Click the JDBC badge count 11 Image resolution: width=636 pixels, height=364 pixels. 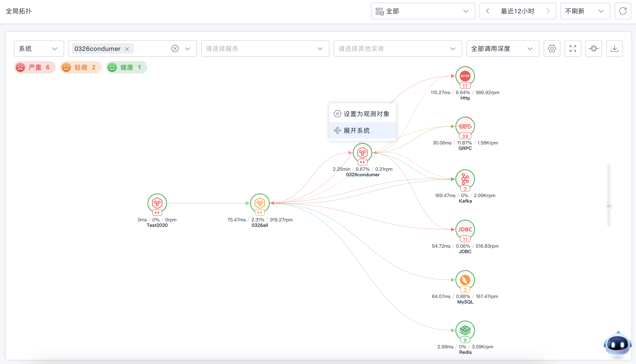pyautogui.click(x=465, y=239)
